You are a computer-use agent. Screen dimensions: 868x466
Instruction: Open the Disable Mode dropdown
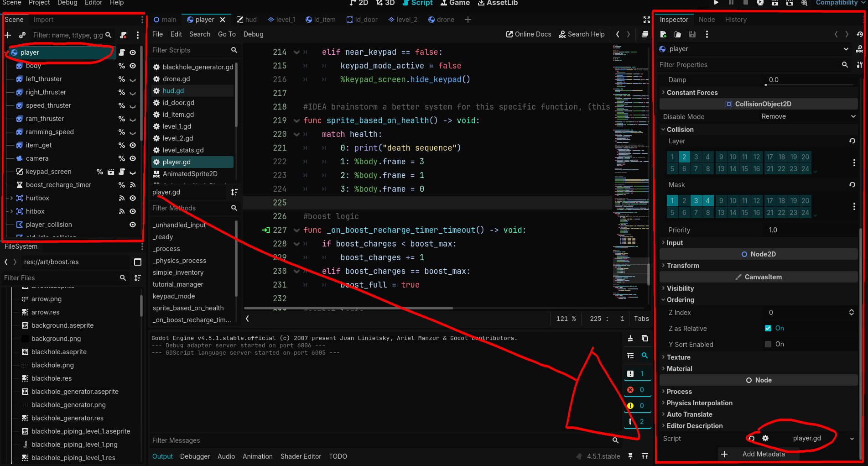click(807, 116)
